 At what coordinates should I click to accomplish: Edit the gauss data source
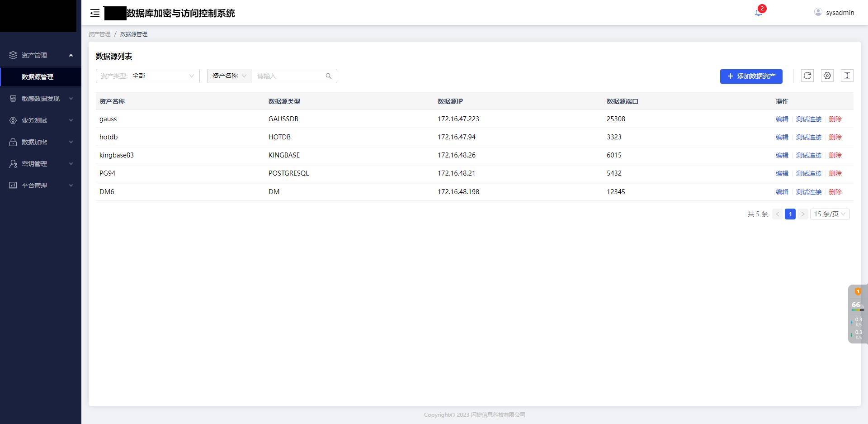(782, 119)
